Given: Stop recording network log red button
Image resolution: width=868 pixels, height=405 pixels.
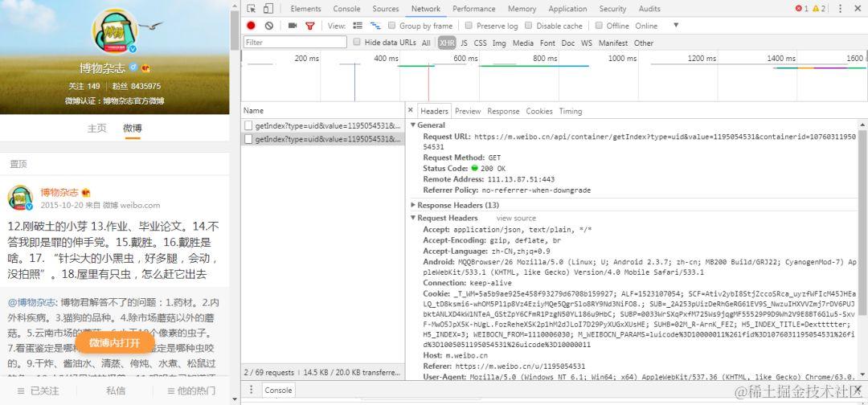Looking at the screenshot, I should (x=251, y=26).
